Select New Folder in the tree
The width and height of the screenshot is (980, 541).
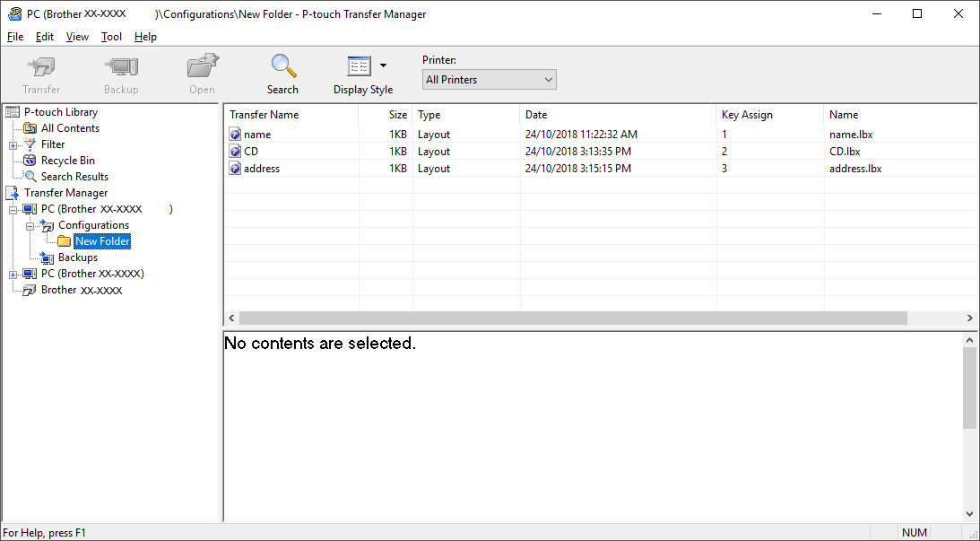tap(102, 241)
